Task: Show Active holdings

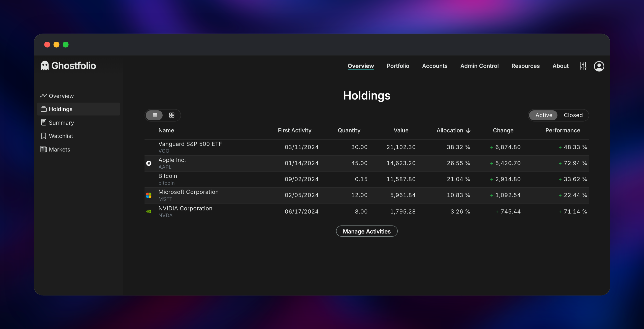Action: point(544,115)
